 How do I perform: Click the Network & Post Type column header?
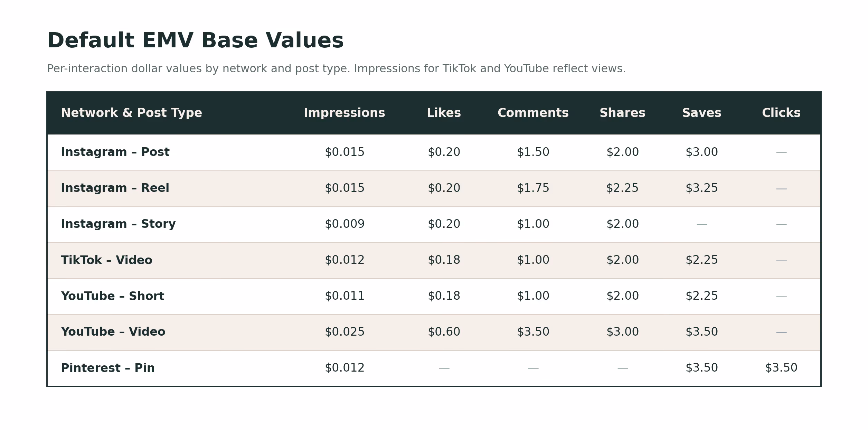[131, 113]
